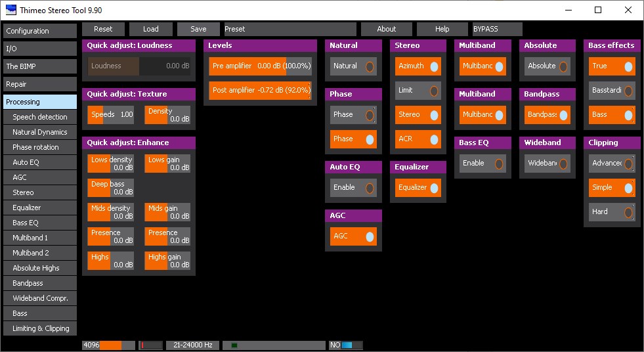644x352 pixels.
Task: Turn off the Azimuth toggle
Action: (x=418, y=66)
